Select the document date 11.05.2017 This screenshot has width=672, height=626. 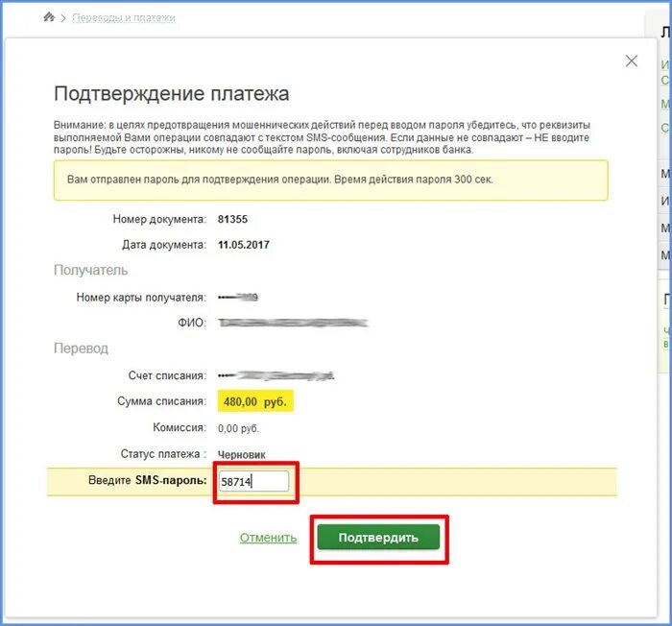[244, 245]
